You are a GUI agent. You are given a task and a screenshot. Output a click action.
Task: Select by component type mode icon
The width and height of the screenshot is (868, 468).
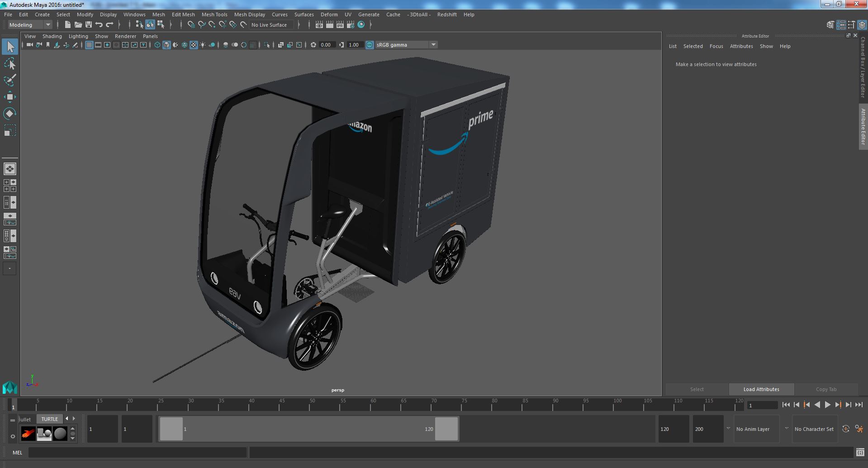pyautogui.click(x=161, y=25)
